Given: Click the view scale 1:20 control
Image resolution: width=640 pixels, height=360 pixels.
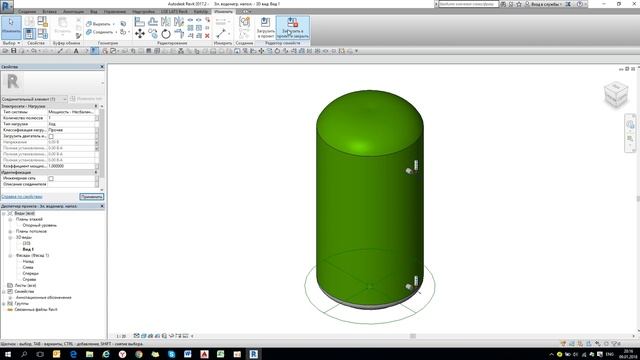Looking at the screenshot, I should (121, 336).
